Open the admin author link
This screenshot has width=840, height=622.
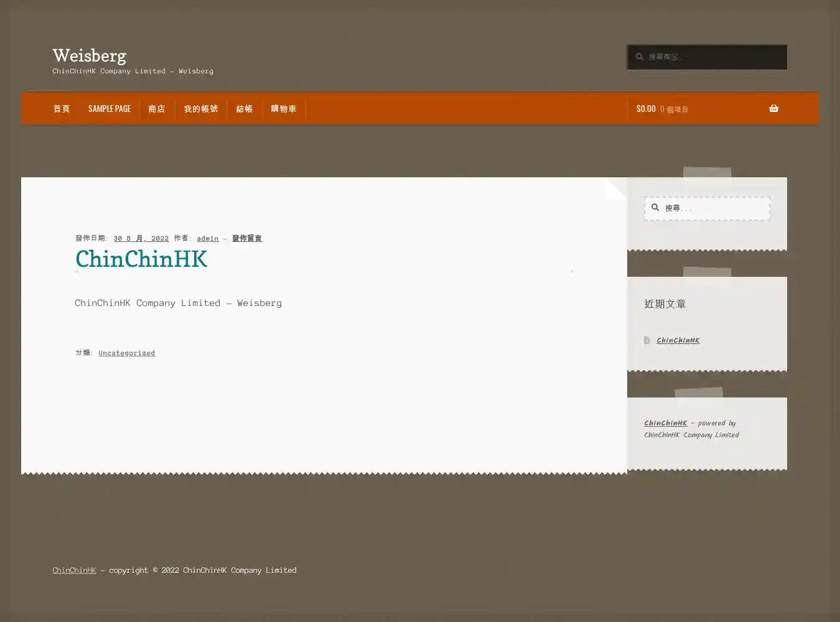pos(208,238)
